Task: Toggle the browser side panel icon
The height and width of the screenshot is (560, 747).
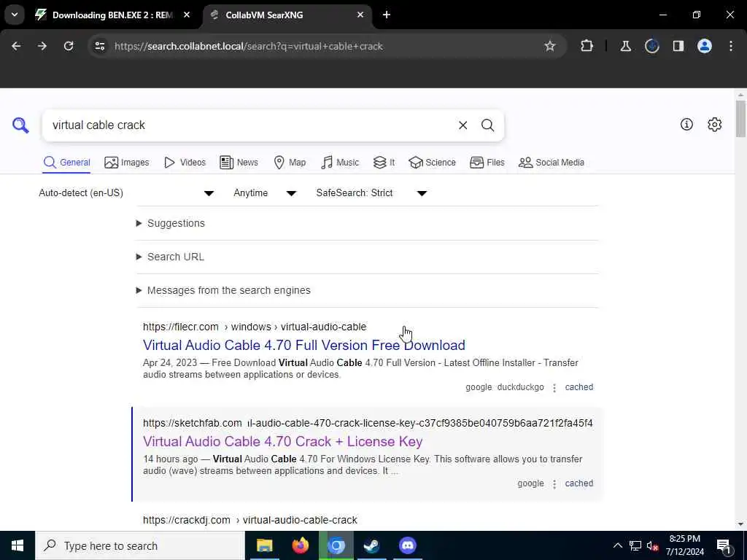Action: coord(678,46)
